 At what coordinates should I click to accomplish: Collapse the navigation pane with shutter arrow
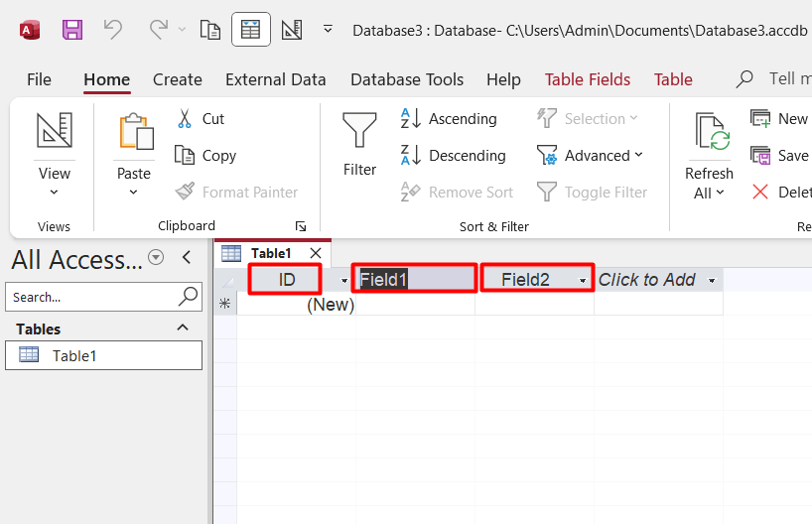187,257
